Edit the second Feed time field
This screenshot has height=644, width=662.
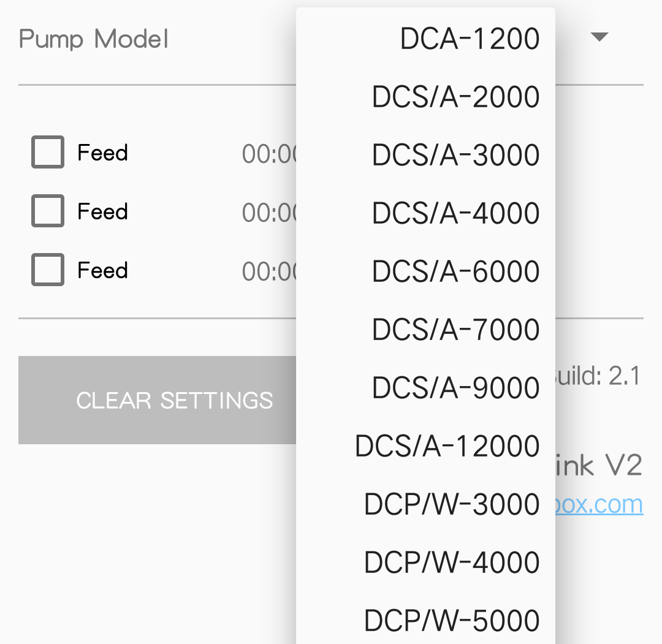pyautogui.click(x=269, y=212)
